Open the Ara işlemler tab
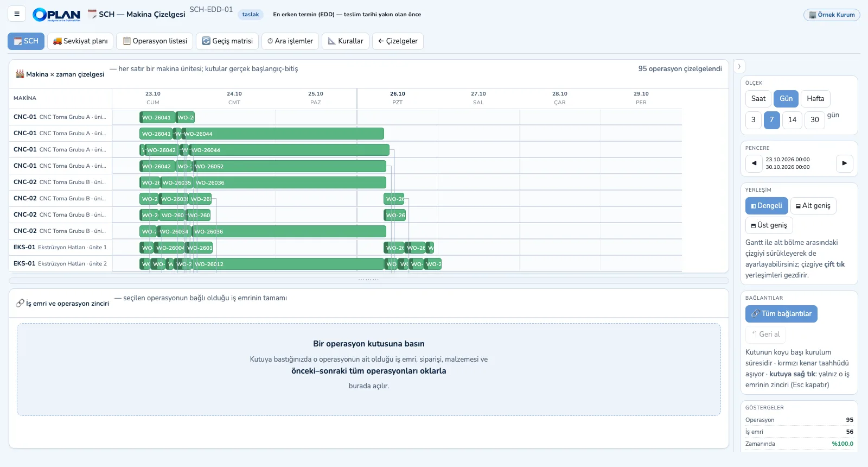This screenshot has width=868, height=467. 290,41
